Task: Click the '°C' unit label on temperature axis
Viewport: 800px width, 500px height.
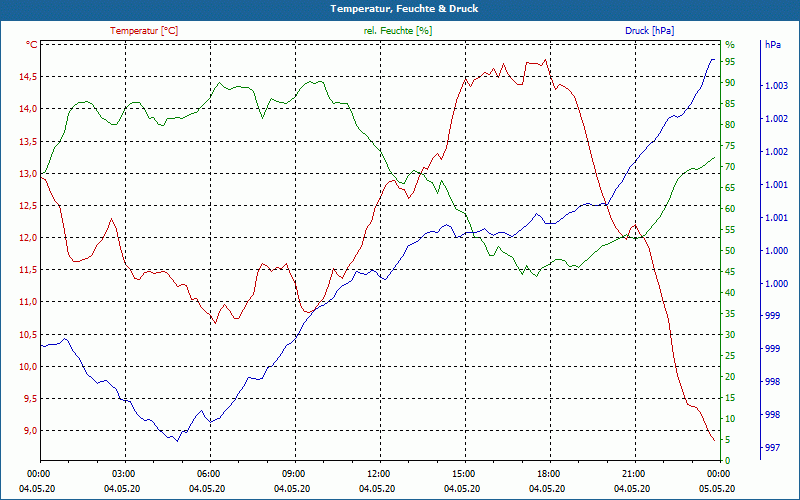Action: coord(32,45)
